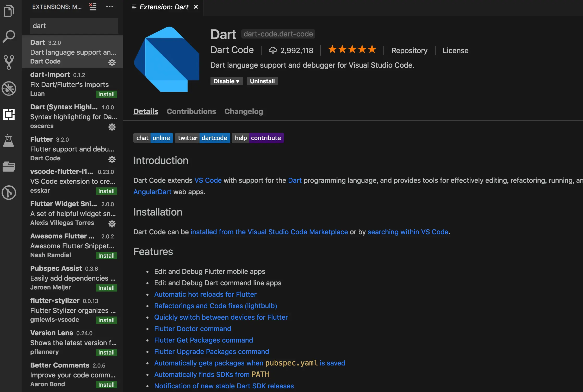
Task: Open the Debug view icon
Action: tap(9, 88)
